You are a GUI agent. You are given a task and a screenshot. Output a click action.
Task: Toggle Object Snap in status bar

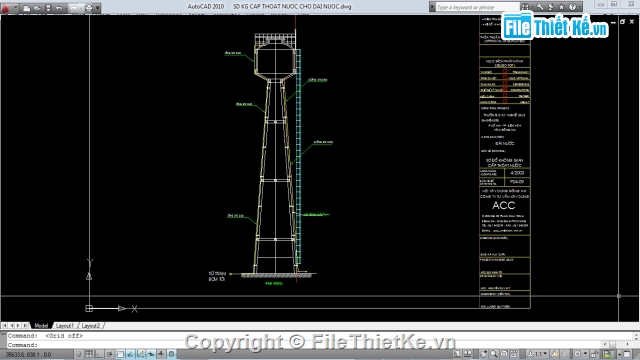[120, 354]
